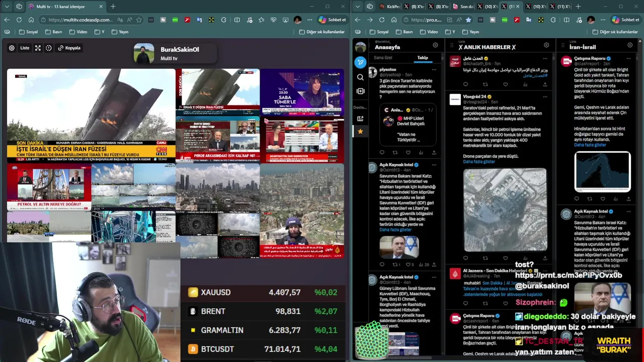
Task: Click Sohbet et Copilot button in right browser
Action: [x=625, y=20]
